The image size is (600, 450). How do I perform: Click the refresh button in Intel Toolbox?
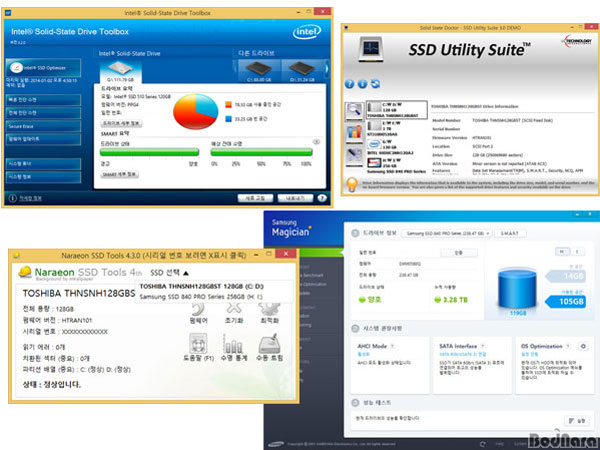[255, 198]
